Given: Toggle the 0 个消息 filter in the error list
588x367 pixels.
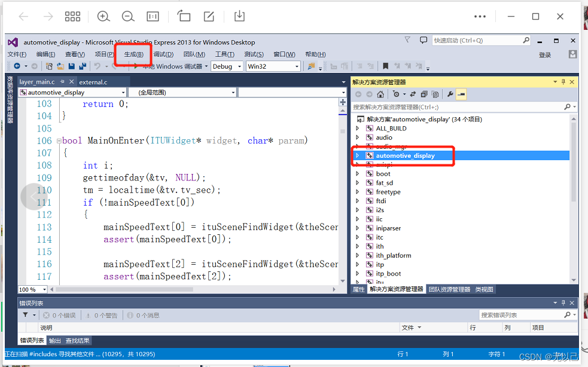Looking at the screenshot, I should point(144,316).
